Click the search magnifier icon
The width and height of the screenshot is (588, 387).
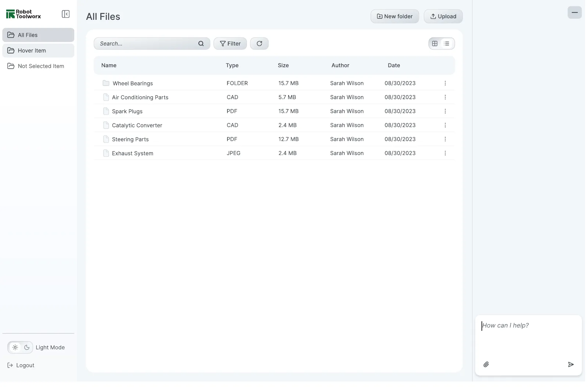201,43
